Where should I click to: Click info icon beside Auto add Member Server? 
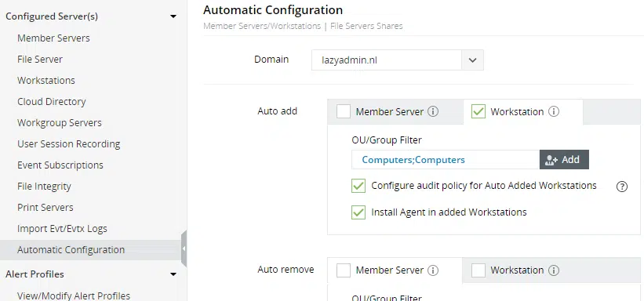[433, 111]
